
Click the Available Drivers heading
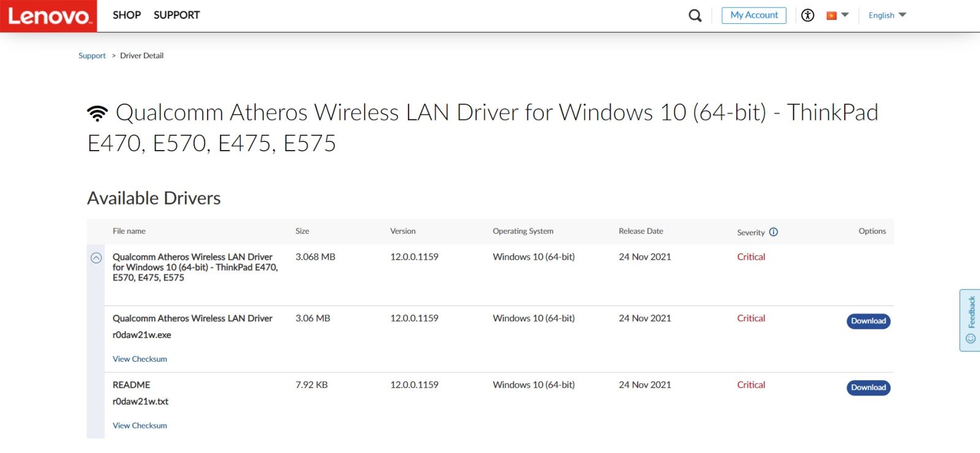click(154, 198)
